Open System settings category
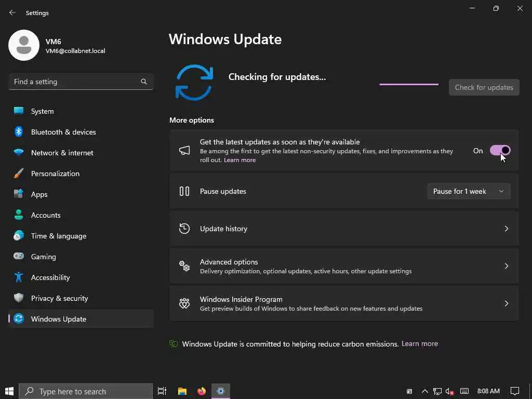Image resolution: width=532 pixels, height=399 pixels. 81,111
